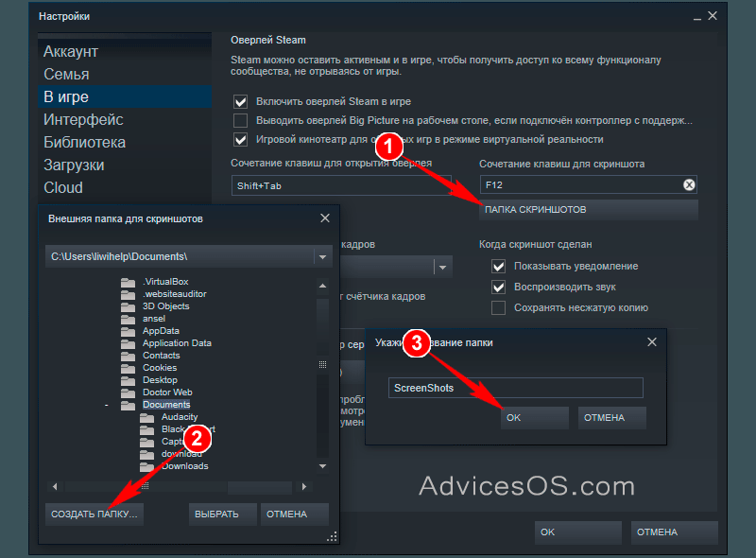Click the Contacts folder icon
Image resolution: width=756 pixels, height=558 pixels.
tap(128, 356)
